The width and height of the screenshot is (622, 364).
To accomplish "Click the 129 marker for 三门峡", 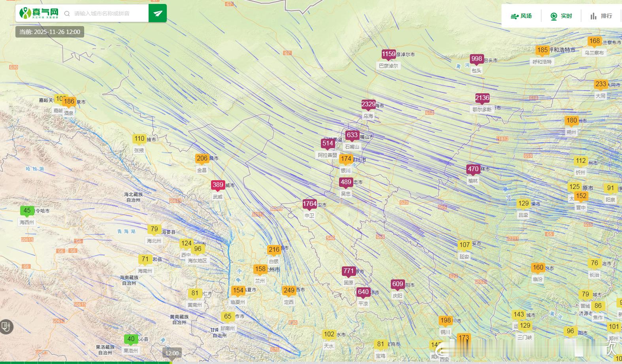I will pyautogui.click(x=525, y=326).
